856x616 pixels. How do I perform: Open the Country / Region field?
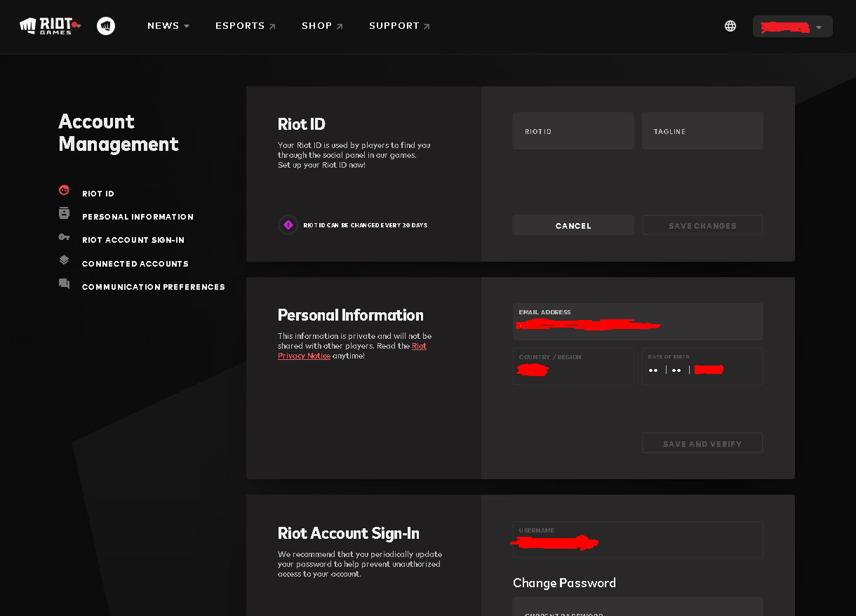click(573, 366)
